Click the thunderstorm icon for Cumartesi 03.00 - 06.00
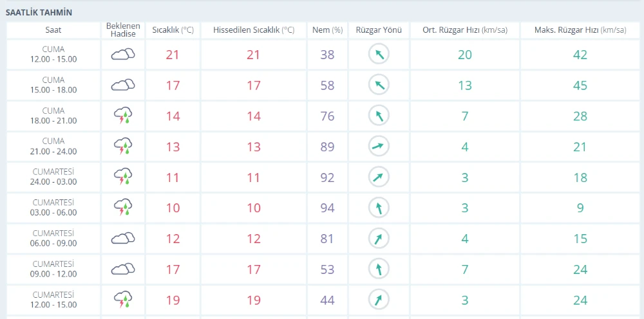The width and height of the screenshot is (644, 319). 122,208
